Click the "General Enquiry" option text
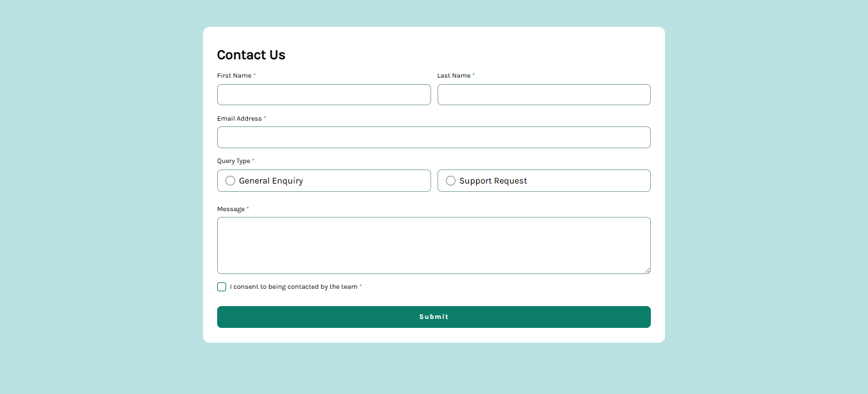 270,181
